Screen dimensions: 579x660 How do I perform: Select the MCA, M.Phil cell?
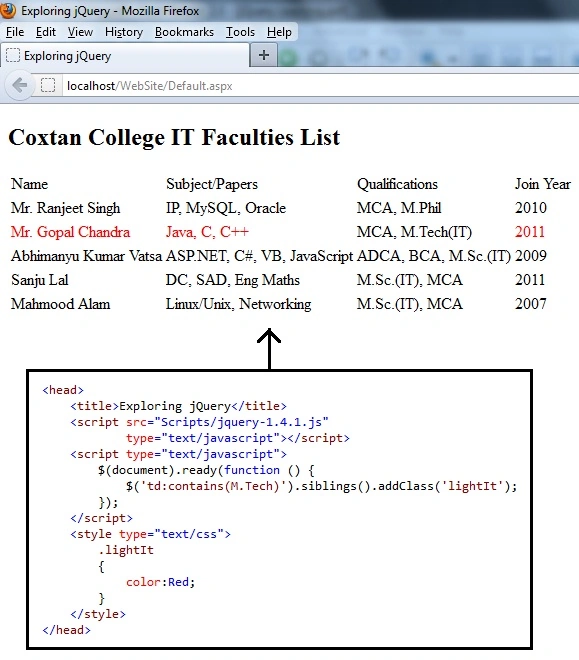tap(399, 208)
